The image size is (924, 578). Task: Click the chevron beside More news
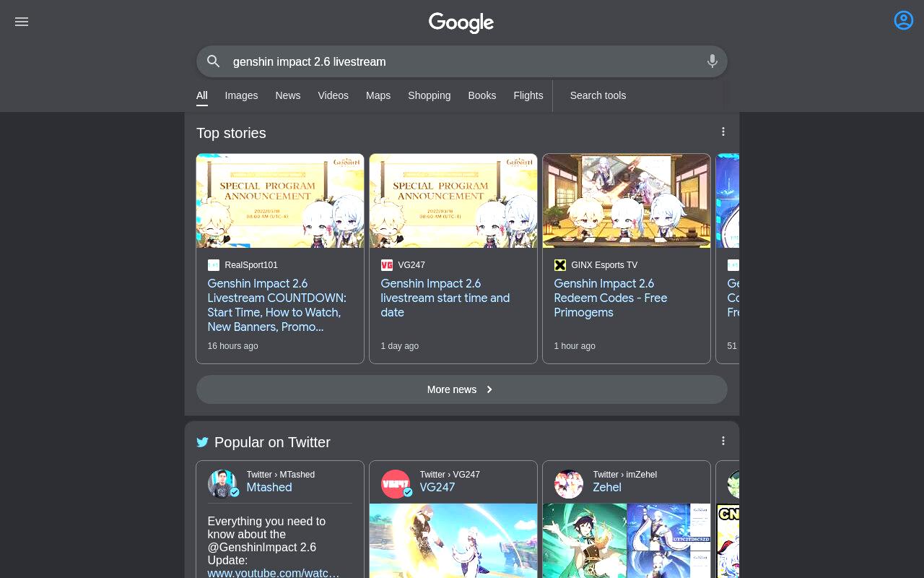coord(489,389)
